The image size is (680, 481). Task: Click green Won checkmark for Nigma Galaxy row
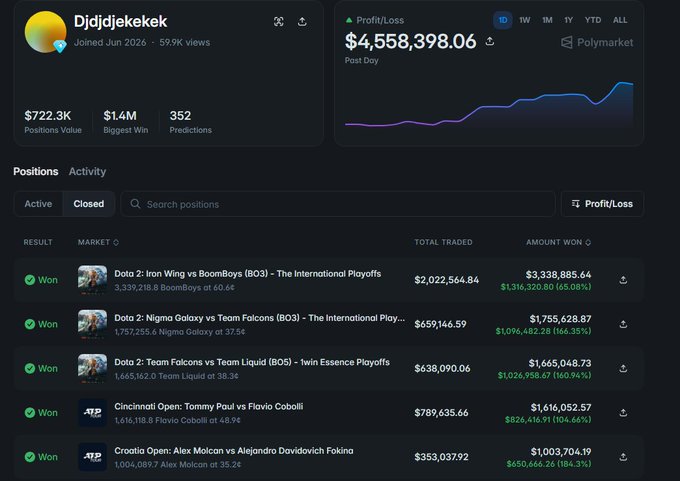click(30, 324)
